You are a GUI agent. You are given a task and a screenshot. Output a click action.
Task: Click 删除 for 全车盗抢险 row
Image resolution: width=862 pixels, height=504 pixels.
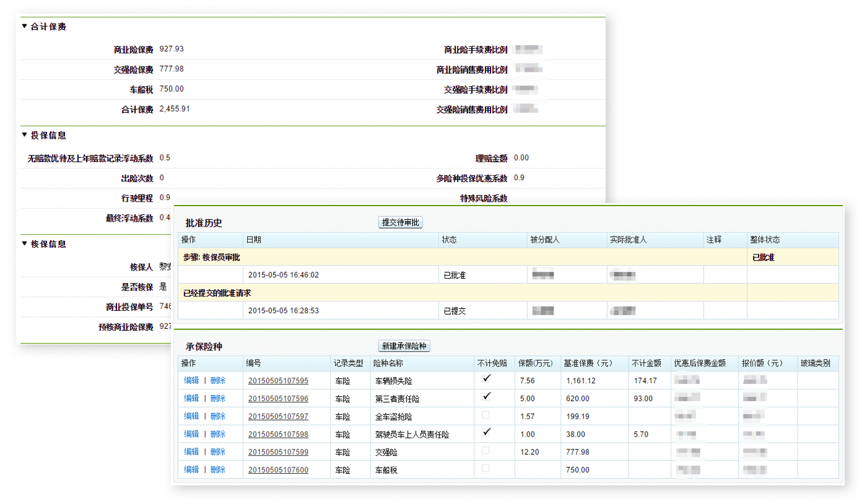point(218,416)
